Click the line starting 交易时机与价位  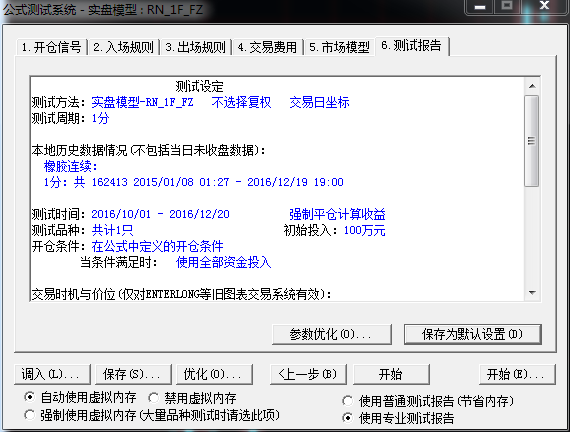pos(181,294)
